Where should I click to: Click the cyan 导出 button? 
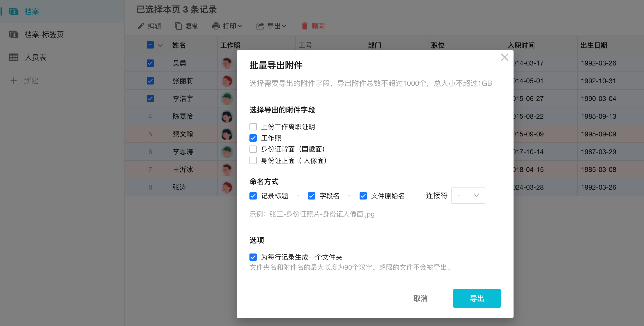[477, 298]
